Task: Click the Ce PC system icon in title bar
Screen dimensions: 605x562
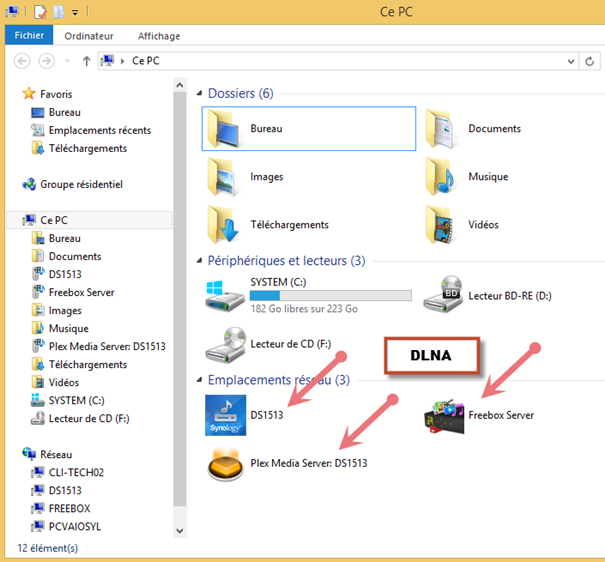Action: (12, 12)
